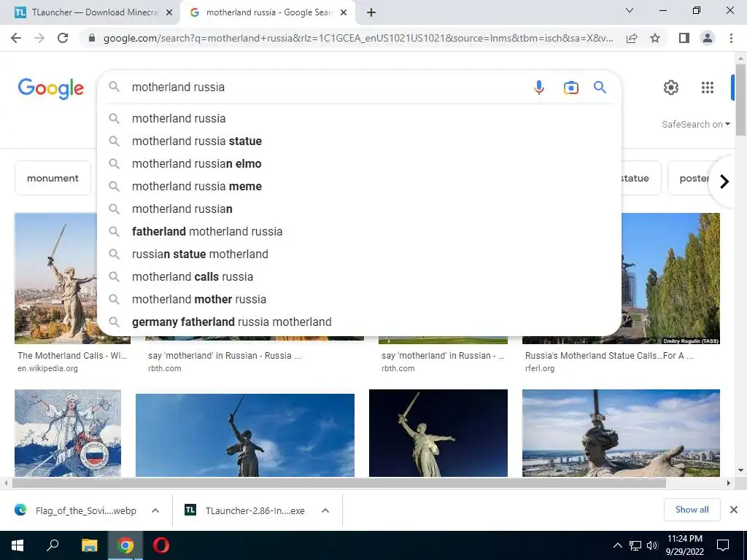Select suggestion 'motherland russian elmo'
The image size is (747, 560).
[359, 164]
